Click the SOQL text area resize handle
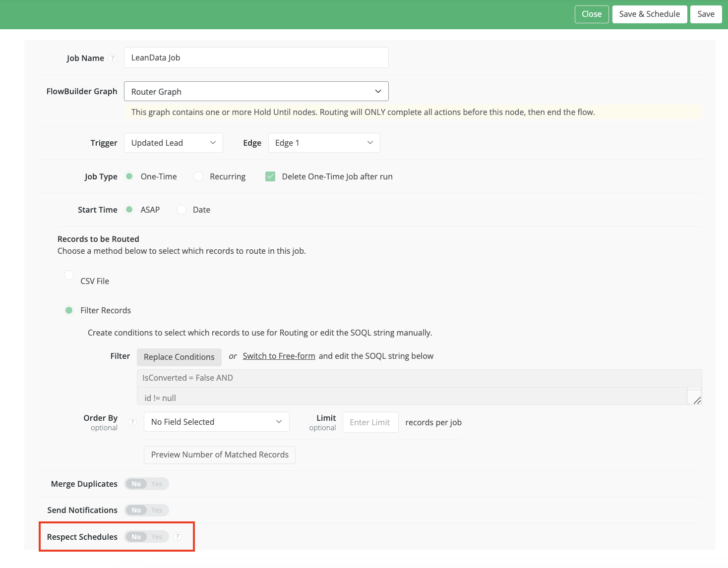Image resolution: width=728 pixels, height=568 pixels. 696,399
